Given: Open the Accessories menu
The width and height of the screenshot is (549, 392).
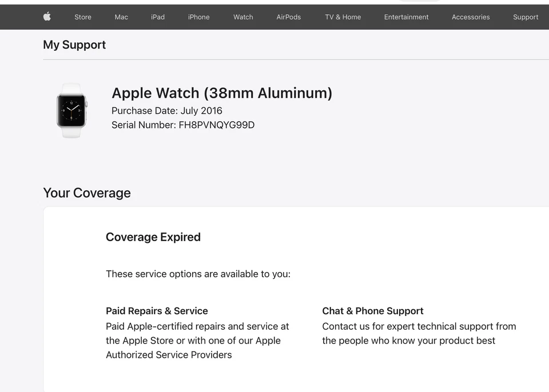Looking at the screenshot, I should click(x=471, y=17).
